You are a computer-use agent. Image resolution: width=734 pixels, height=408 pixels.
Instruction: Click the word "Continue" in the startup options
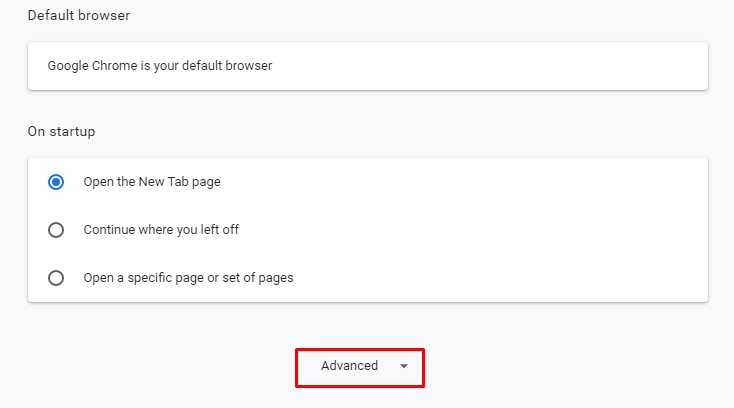coord(109,230)
